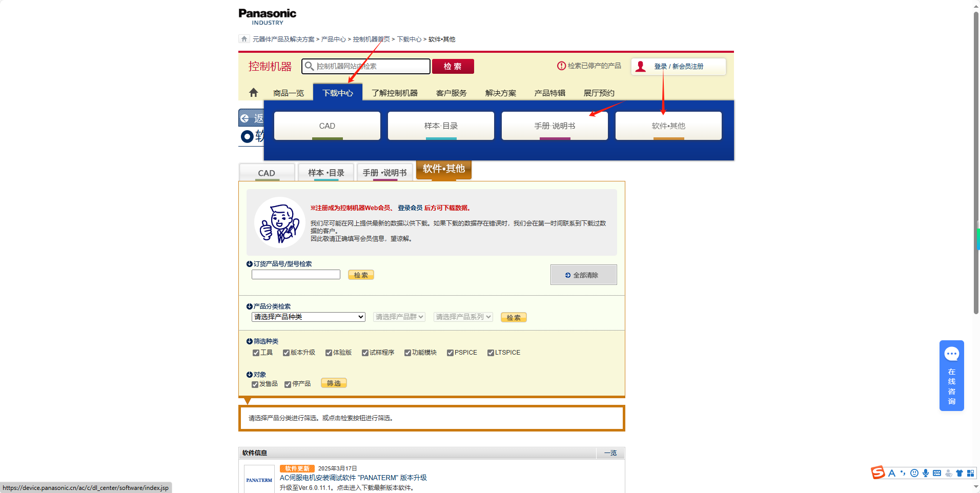Open the 登录 / 新会员注册 link
The image size is (980, 493).
(x=679, y=67)
